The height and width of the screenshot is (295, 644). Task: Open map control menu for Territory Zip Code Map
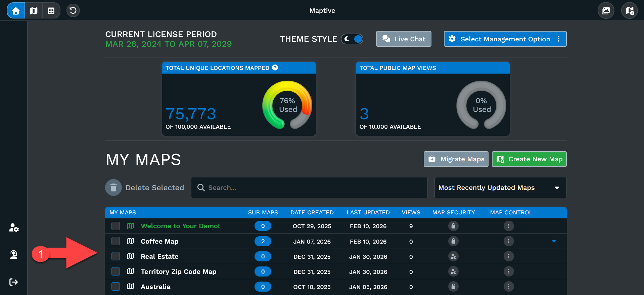(x=509, y=271)
